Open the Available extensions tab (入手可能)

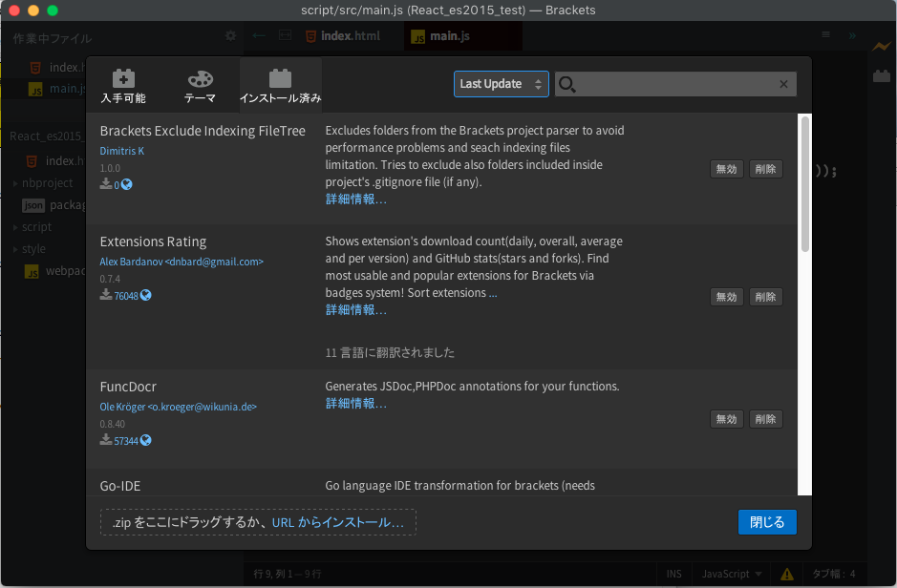[x=123, y=86]
